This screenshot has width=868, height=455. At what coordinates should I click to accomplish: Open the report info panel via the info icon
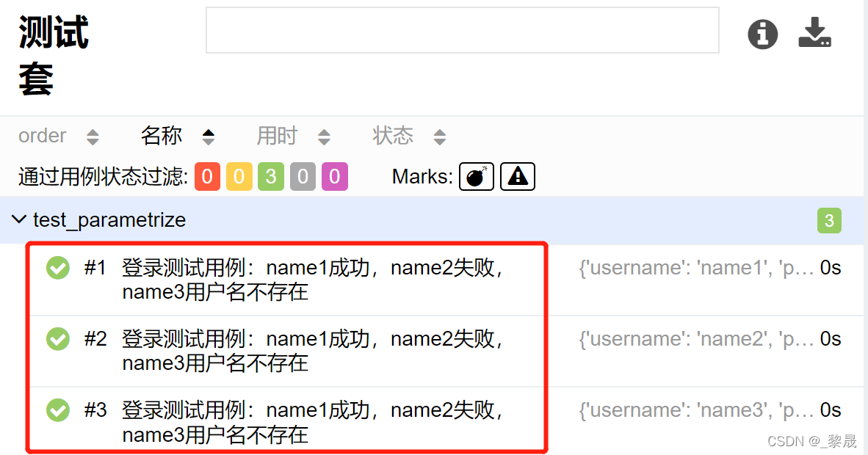tap(762, 34)
